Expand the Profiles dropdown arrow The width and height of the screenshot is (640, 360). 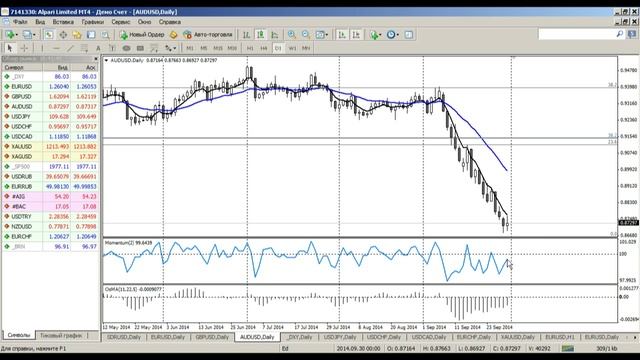pos(34,35)
